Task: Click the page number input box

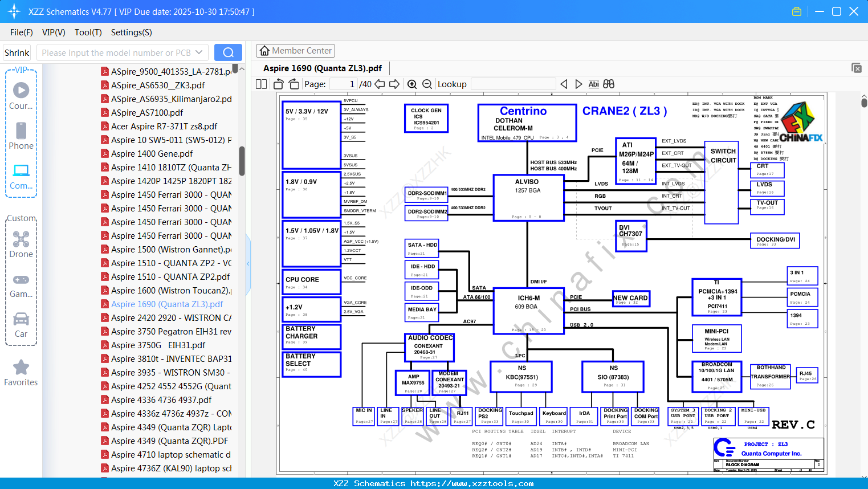Action: 344,84
